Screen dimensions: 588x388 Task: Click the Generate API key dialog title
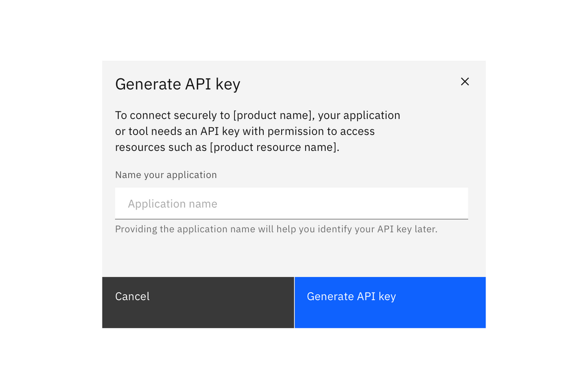point(178,84)
